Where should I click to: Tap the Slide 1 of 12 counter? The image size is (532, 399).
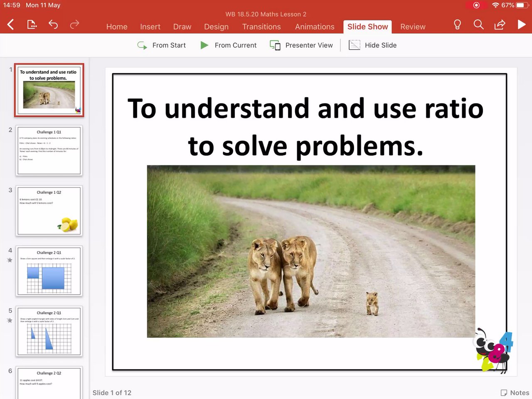(112, 393)
